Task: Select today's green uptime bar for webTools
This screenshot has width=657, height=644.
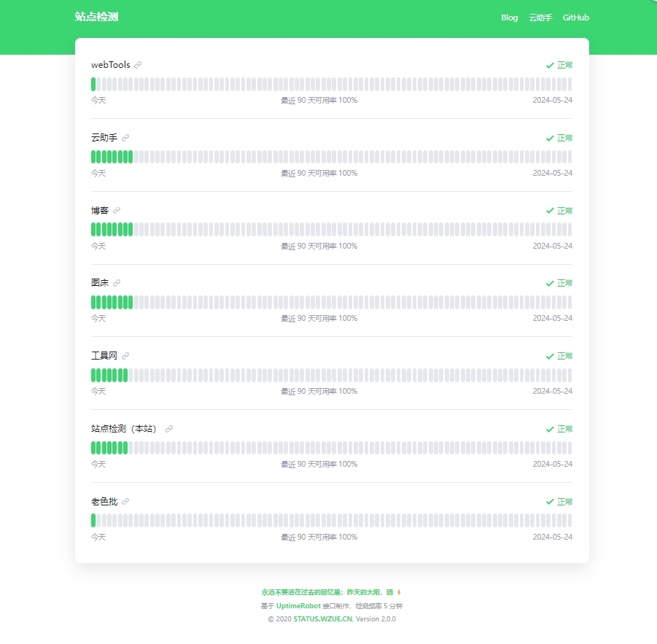Action: pyautogui.click(x=93, y=84)
